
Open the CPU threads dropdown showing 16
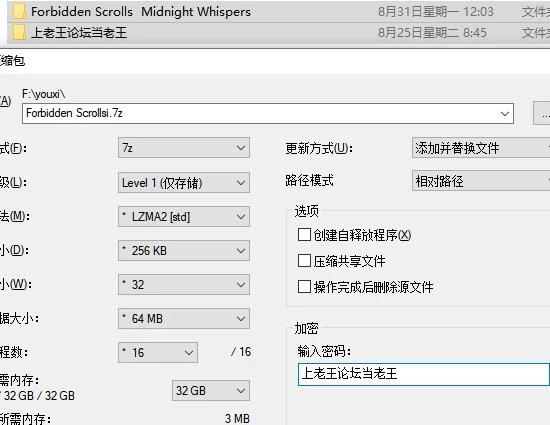coord(158,352)
